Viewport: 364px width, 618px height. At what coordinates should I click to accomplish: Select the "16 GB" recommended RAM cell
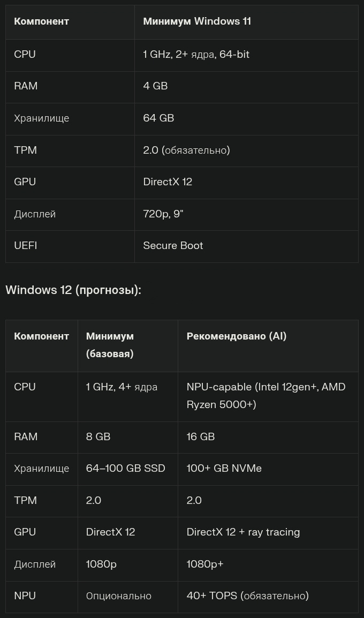[201, 436]
